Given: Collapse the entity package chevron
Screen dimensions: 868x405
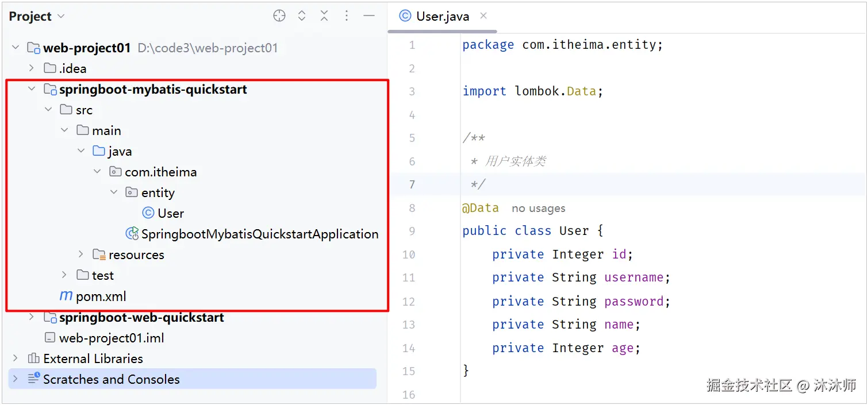Looking at the screenshot, I should pyautogui.click(x=114, y=192).
